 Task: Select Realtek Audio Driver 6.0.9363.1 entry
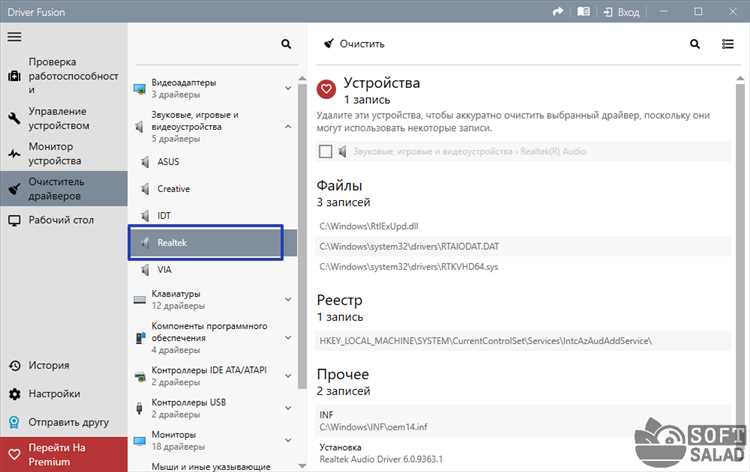[523, 453]
